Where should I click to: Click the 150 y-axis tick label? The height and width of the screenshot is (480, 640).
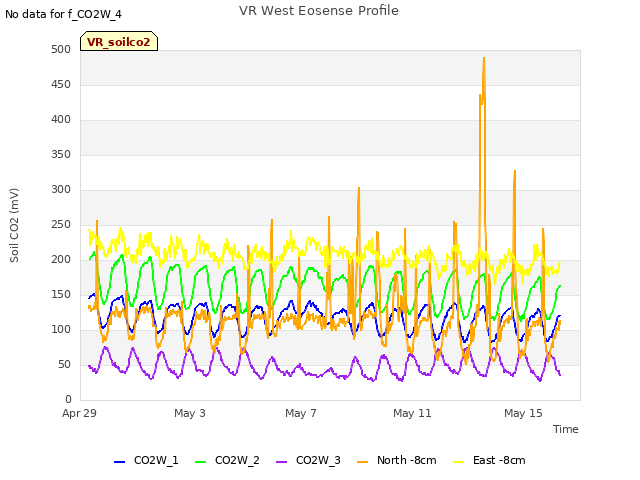coord(61,294)
